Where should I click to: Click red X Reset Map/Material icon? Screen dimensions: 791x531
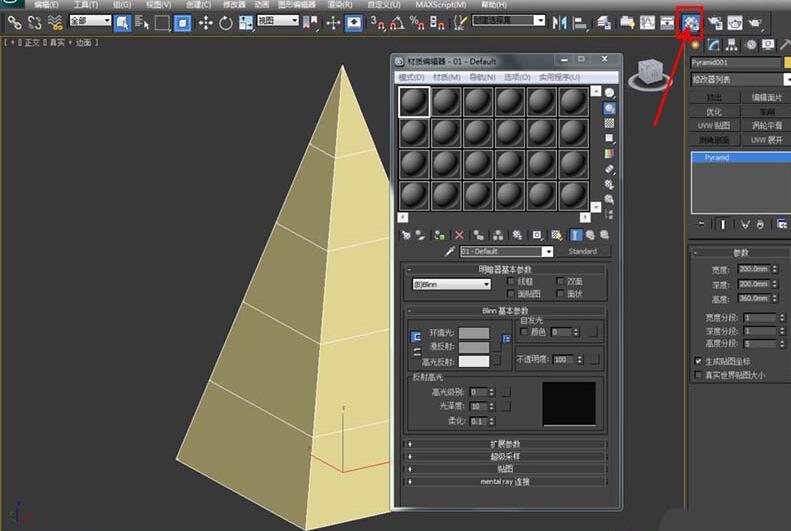(x=459, y=235)
